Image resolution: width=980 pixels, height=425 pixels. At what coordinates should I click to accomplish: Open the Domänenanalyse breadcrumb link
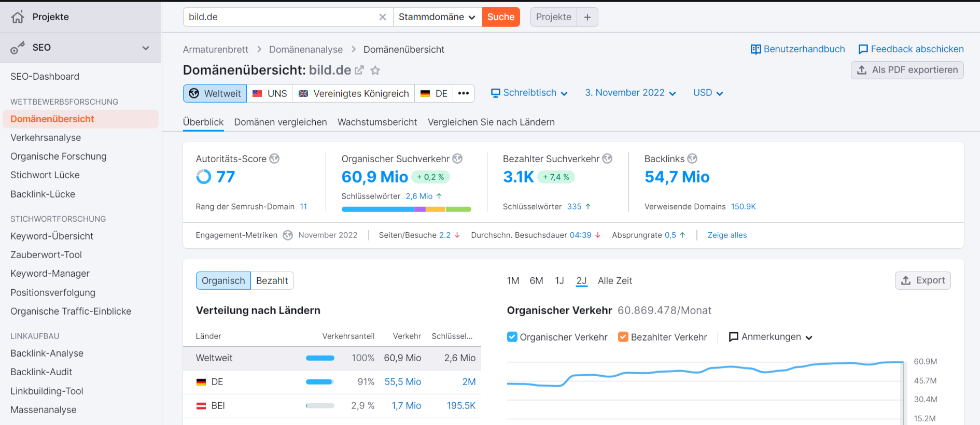click(306, 49)
